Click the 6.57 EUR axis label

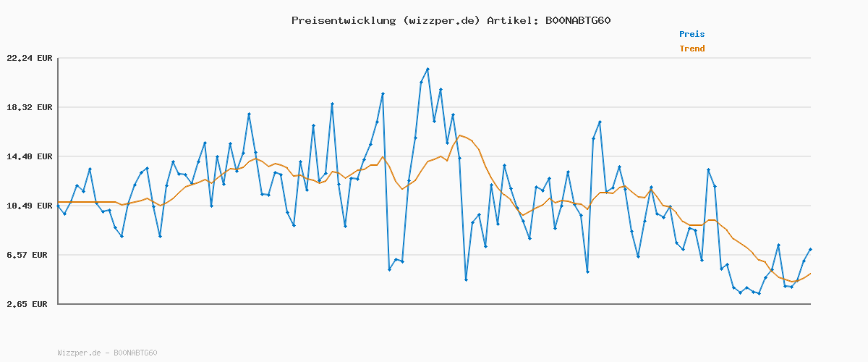point(29,255)
